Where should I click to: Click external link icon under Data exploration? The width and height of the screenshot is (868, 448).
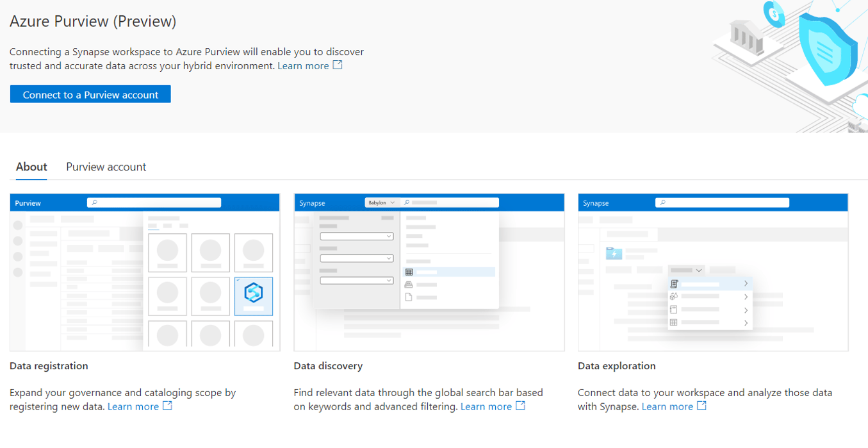click(701, 406)
